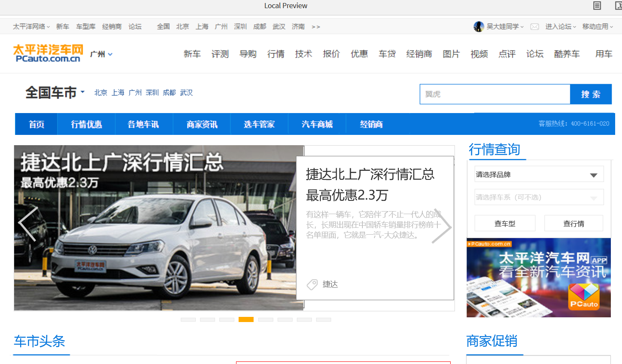Expand more cities with >> link

coord(316,27)
